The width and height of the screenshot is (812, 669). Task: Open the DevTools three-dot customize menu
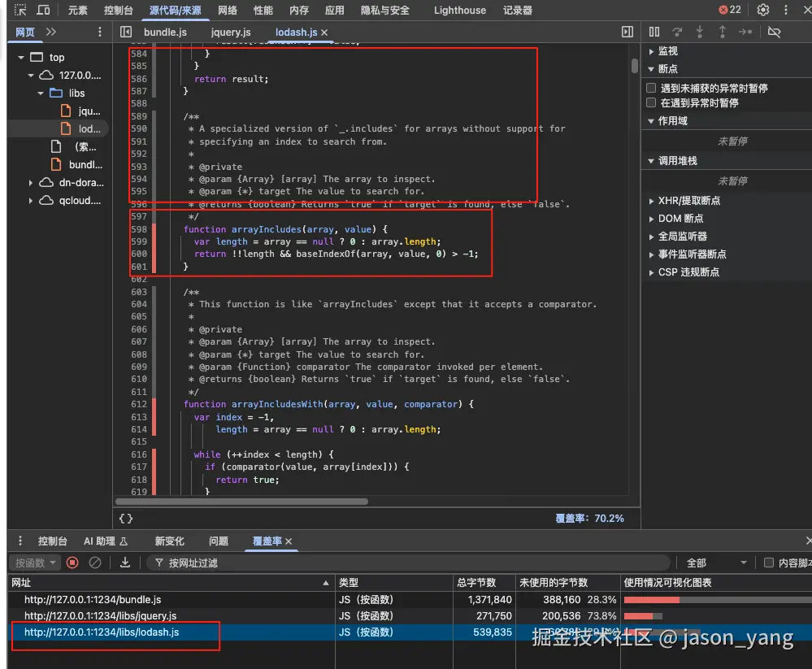click(786, 10)
